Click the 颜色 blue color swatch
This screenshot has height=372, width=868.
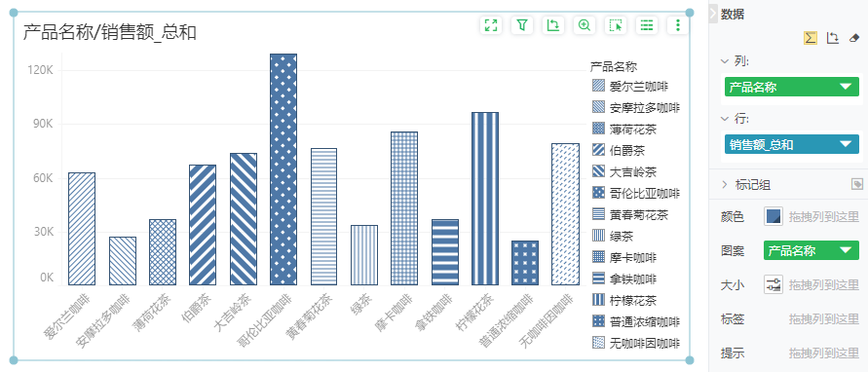[774, 216]
